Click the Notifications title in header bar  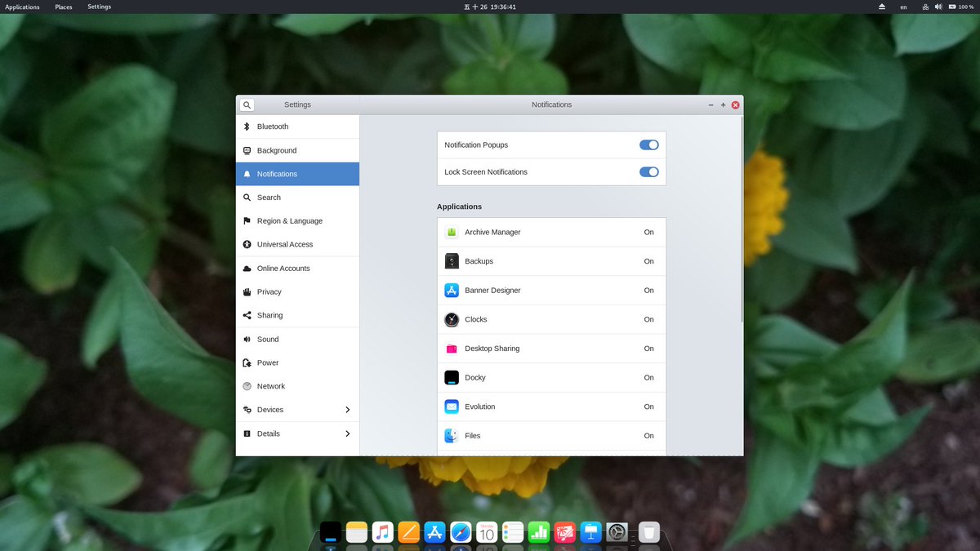click(551, 104)
